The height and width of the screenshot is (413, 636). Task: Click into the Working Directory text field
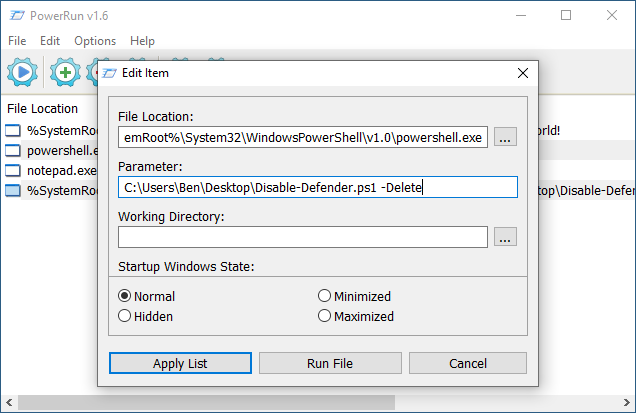[302, 237]
